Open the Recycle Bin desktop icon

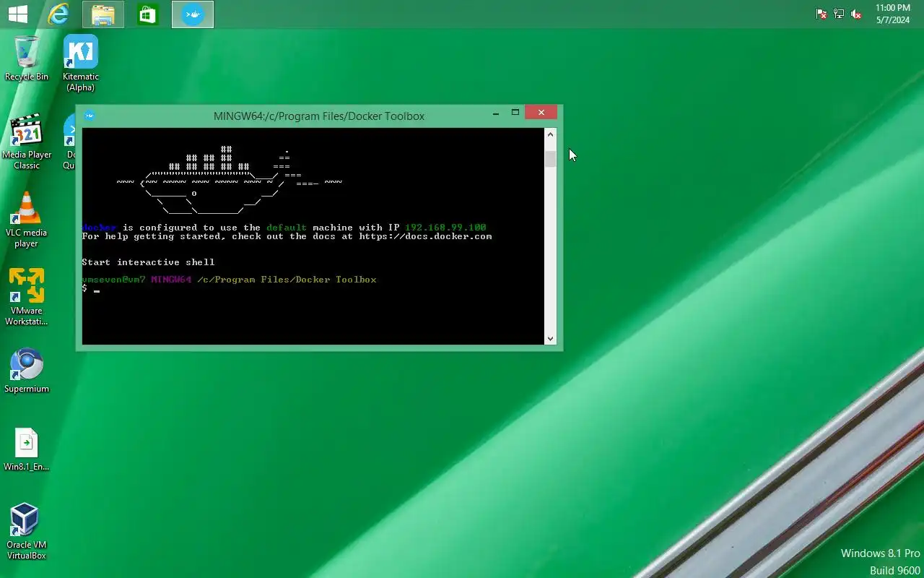click(27, 58)
